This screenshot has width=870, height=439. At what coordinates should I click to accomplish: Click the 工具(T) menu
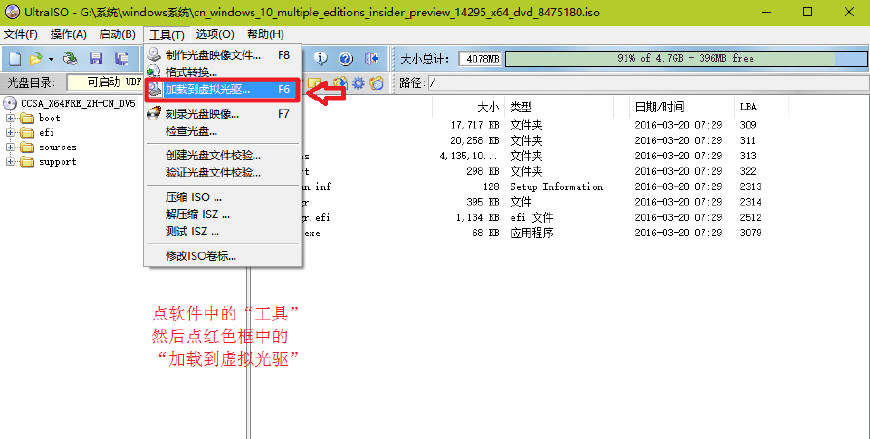166,34
